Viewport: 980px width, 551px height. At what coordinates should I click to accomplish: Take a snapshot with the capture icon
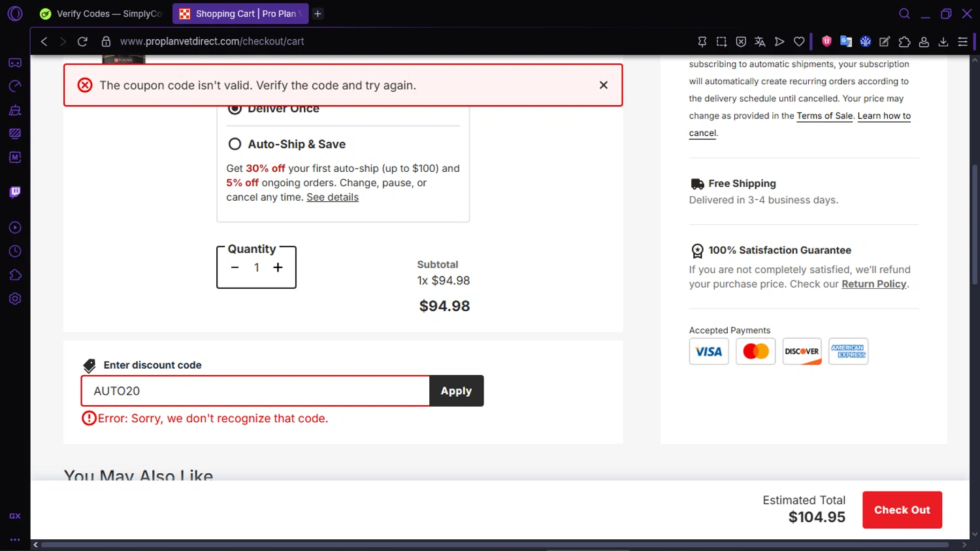721,41
